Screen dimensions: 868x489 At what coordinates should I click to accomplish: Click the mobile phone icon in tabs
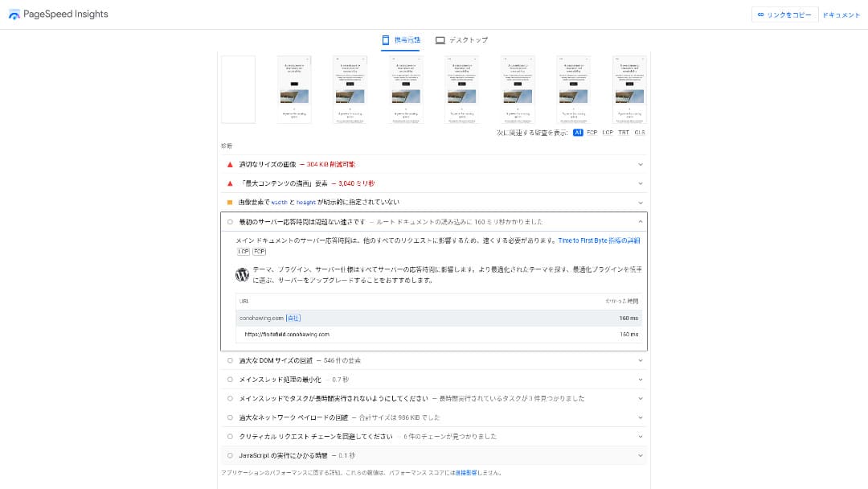(386, 40)
